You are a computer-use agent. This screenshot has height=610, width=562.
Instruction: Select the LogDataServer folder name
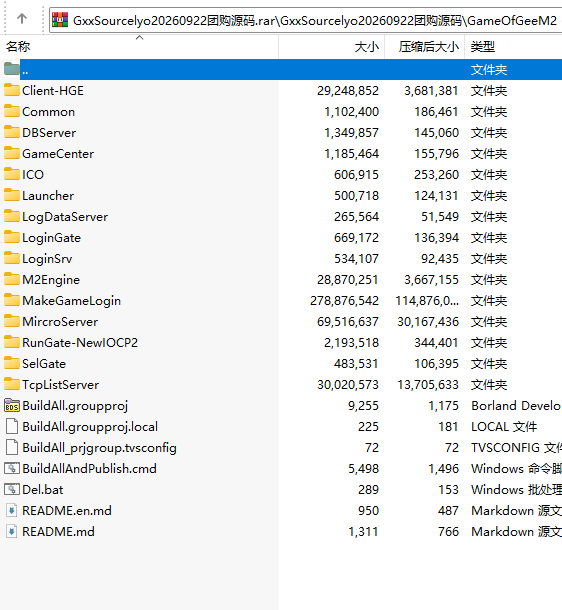[65, 217]
